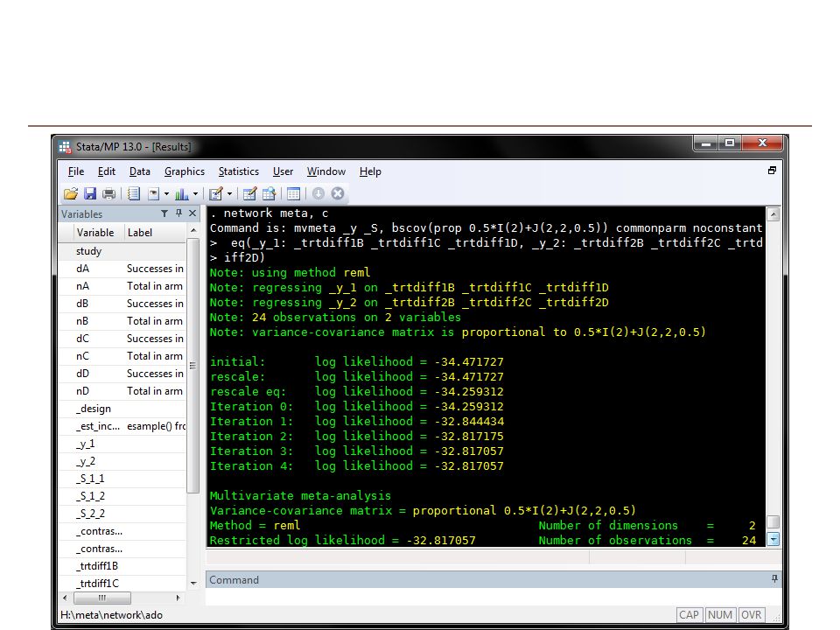Open the Statistics menu

[x=238, y=171]
